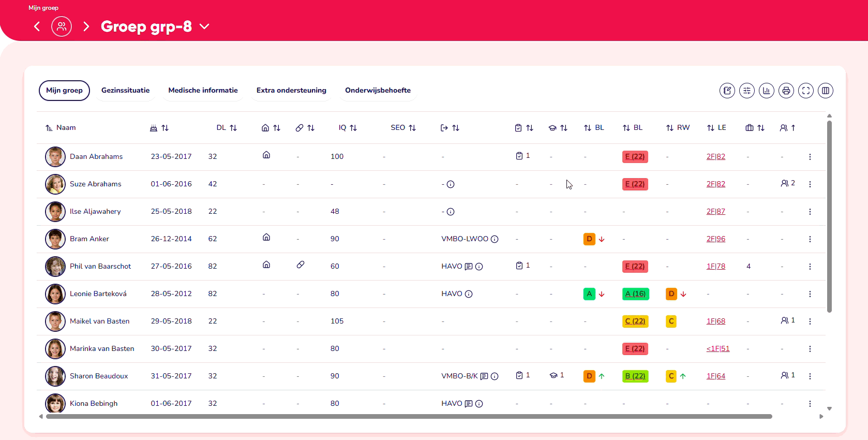Select the Extra ondersteuning tab
Image resolution: width=868 pixels, height=440 pixels.
tap(291, 90)
